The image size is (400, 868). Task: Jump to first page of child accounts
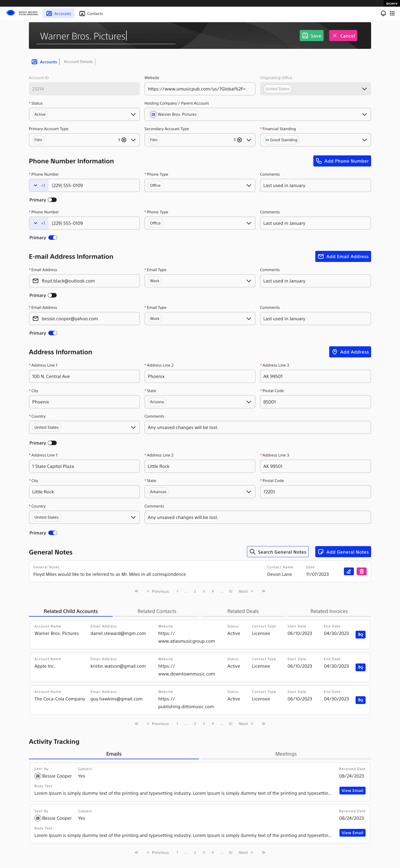point(137,723)
